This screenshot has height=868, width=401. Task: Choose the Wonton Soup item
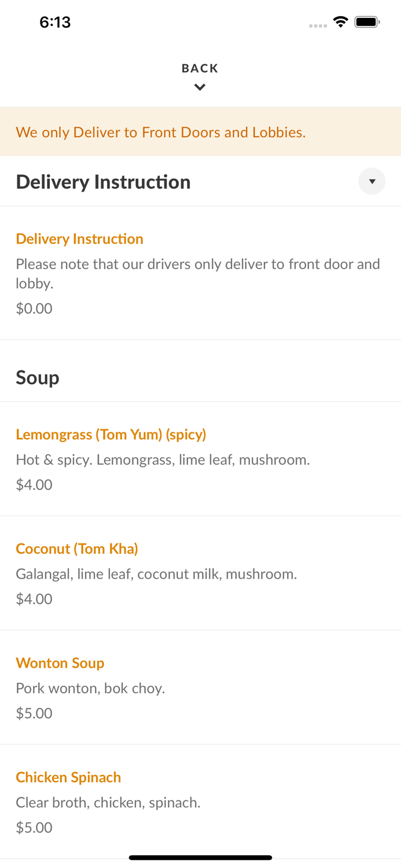pos(60,663)
